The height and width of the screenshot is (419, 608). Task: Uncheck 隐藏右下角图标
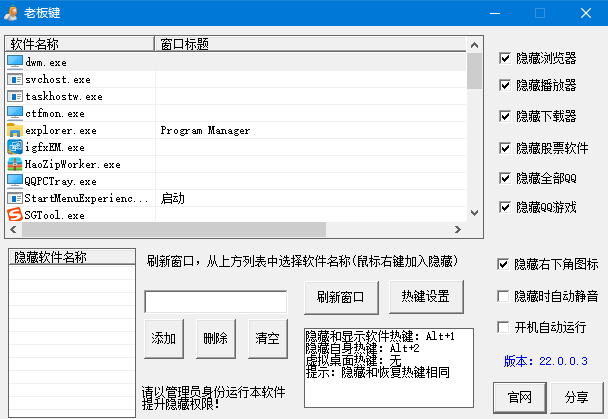click(503, 264)
